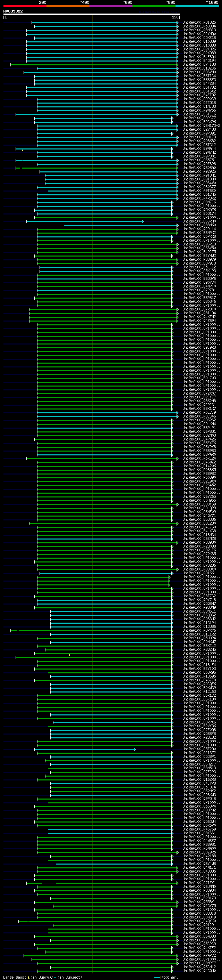
Task: Open hit UniRef100_Q4Z694
Action: pos(199,321)
